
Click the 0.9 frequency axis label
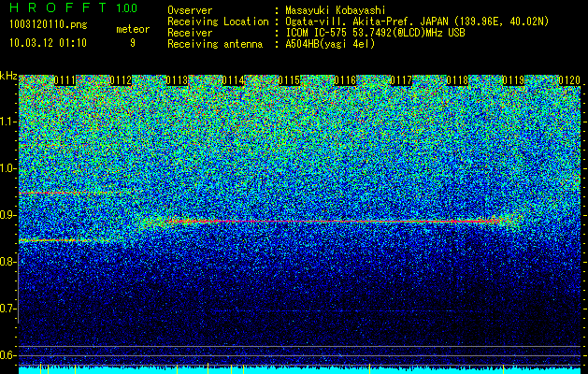(7, 215)
